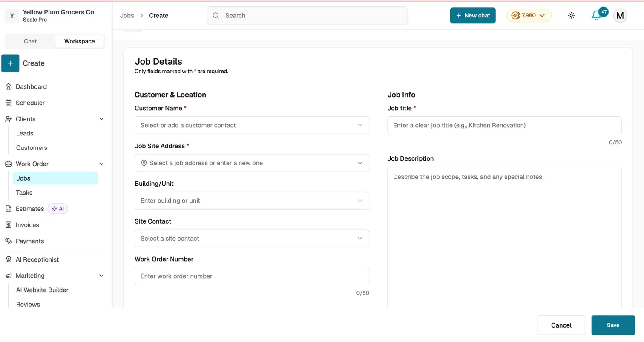Toggle light theme sun icon
The width and height of the screenshot is (644, 342).
[x=572, y=16]
